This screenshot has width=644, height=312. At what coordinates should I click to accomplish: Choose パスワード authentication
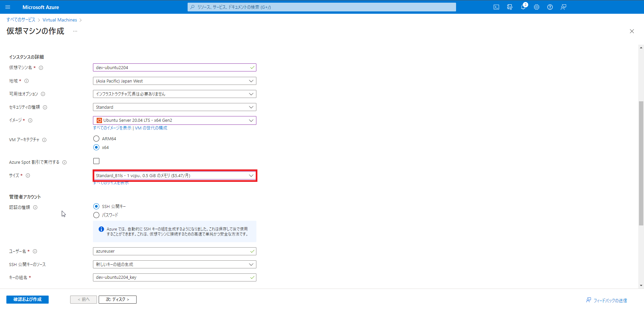click(96, 215)
